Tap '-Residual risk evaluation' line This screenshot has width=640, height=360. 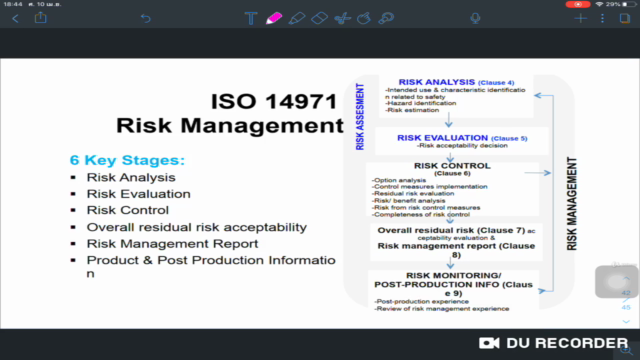413,193
